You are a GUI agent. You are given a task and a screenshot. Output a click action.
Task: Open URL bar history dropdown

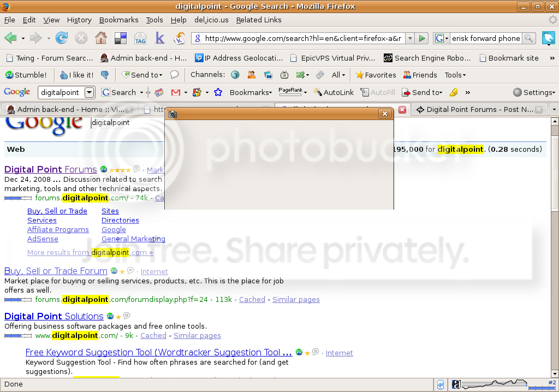click(x=411, y=38)
